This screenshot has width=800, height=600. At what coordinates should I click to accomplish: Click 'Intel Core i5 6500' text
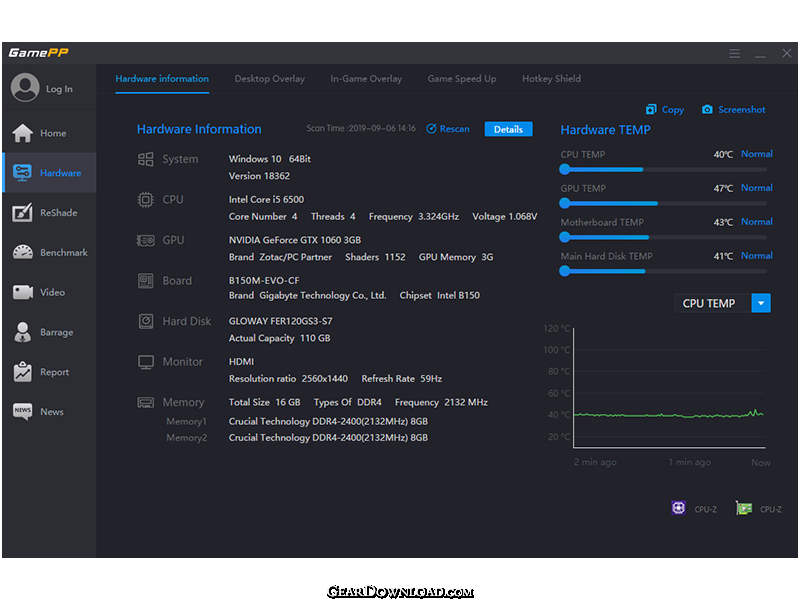click(266, 199)
